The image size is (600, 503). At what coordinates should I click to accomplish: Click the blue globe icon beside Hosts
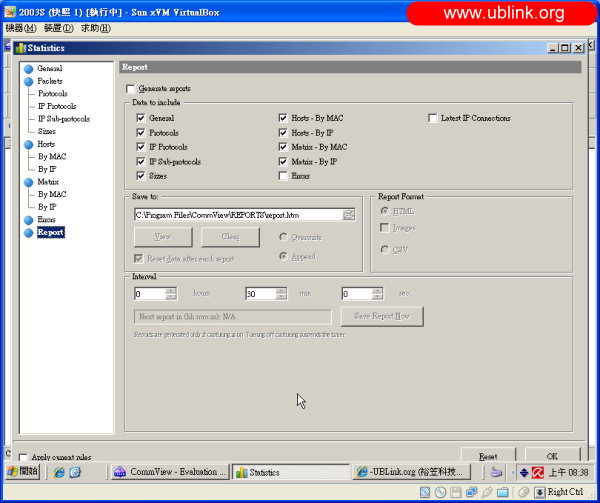28,144
